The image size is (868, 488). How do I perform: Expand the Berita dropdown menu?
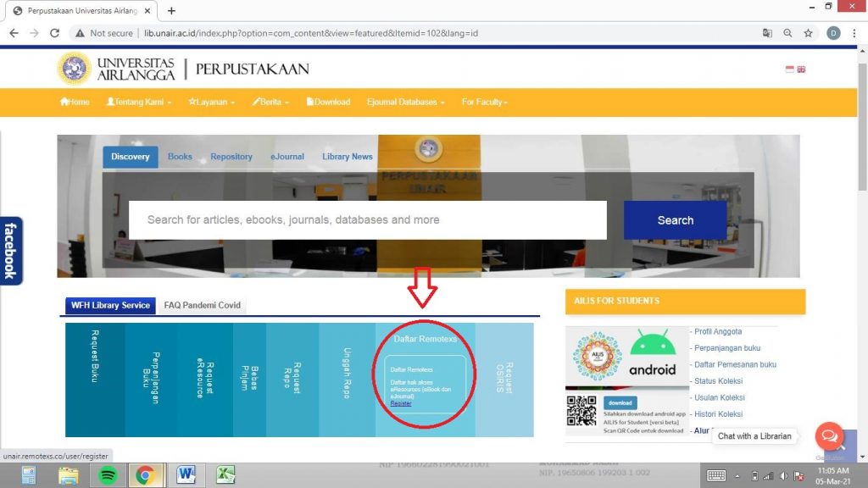270,102
